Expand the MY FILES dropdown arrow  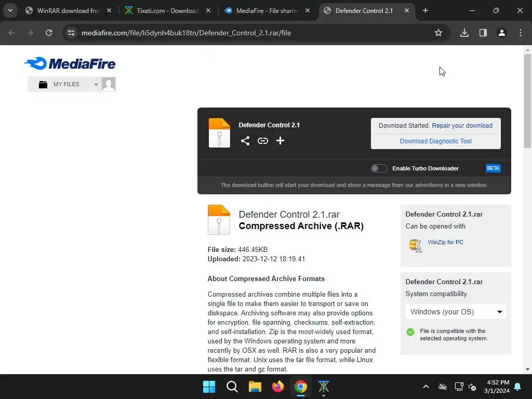click(x=96, y=85)
